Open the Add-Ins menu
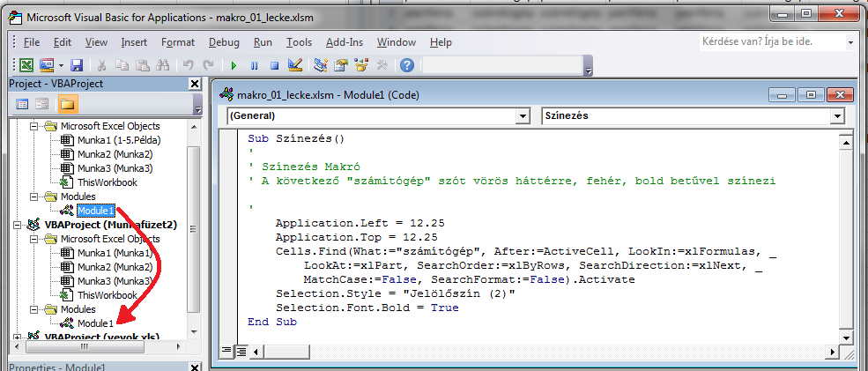The height and width of the screenshot is (371, 868). coord(345,42)
